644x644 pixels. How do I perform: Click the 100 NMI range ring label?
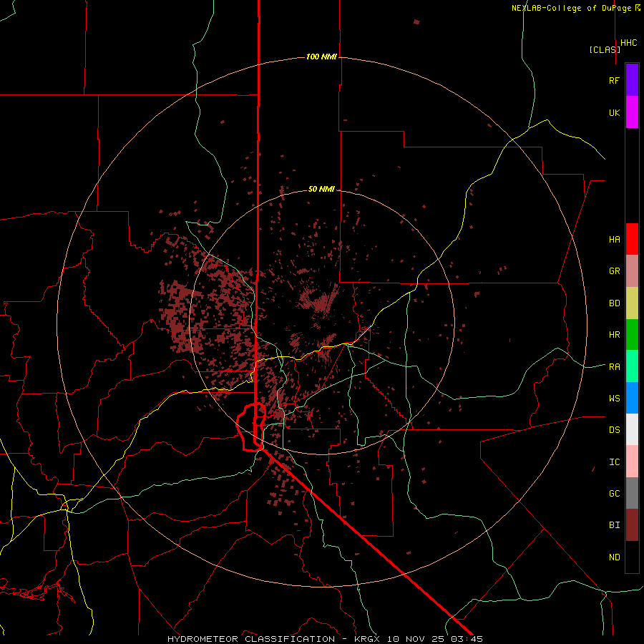pyautogui.click(x=321, y=57)
